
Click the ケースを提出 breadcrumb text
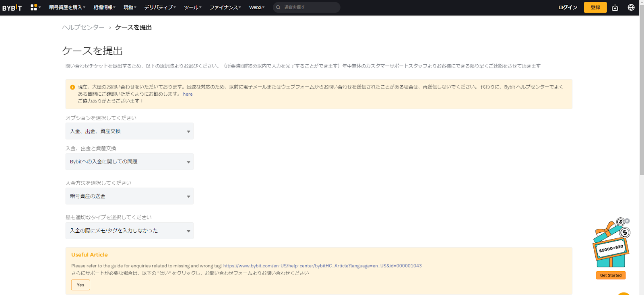click(x=133, y=27)
